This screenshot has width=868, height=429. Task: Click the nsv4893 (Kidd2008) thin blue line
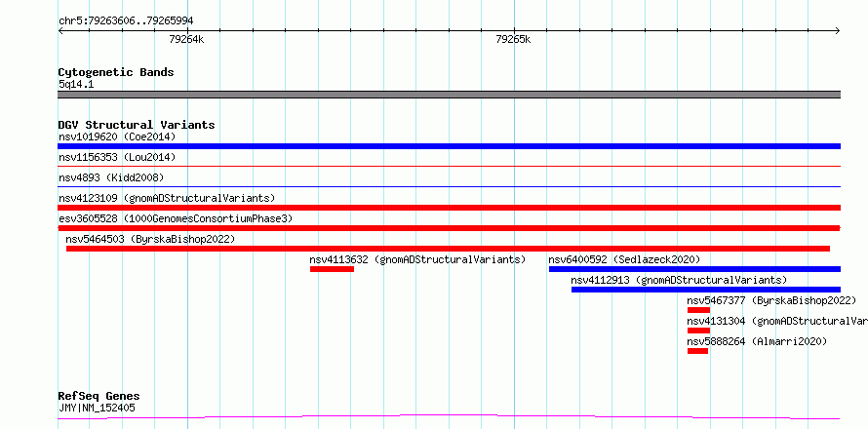pos(449,186)
